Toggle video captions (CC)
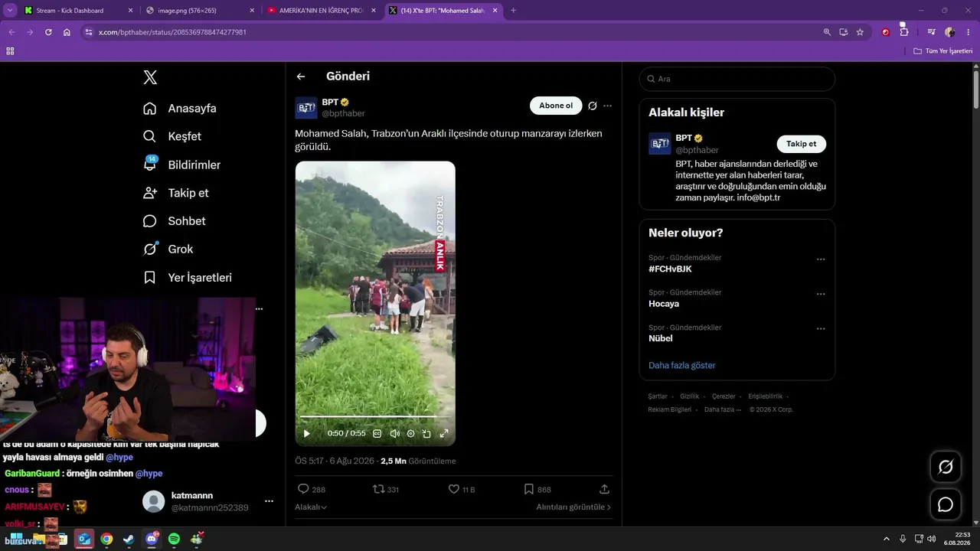 pyautogui.click(x=377, y=433)
